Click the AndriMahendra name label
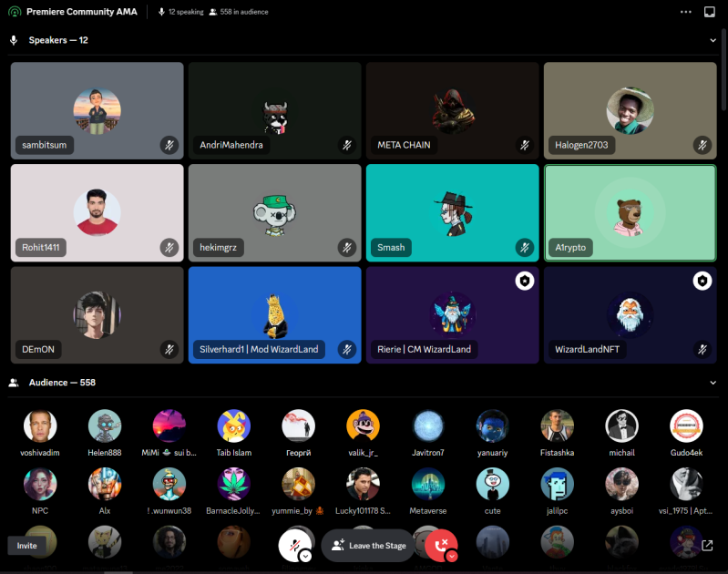Screen dimensions: 728x574 (x=231, y=145)
